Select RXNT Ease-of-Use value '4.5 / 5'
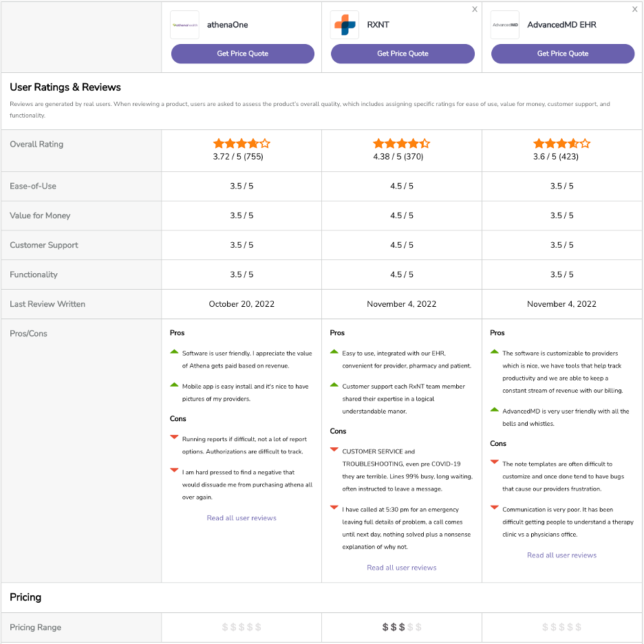The height and width of the screenshot is (644, 644). point(402,186)
